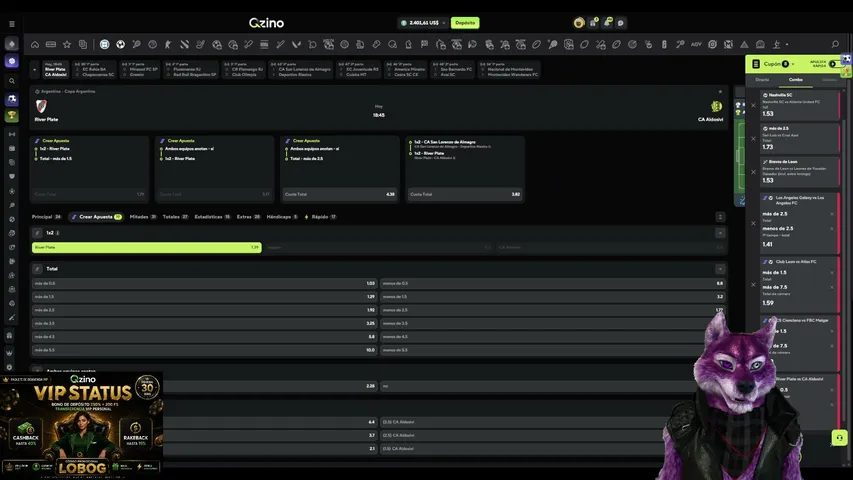Screen dimensions: 853x480
Task: Open the gift rewards icon in header
Action: 594,23
